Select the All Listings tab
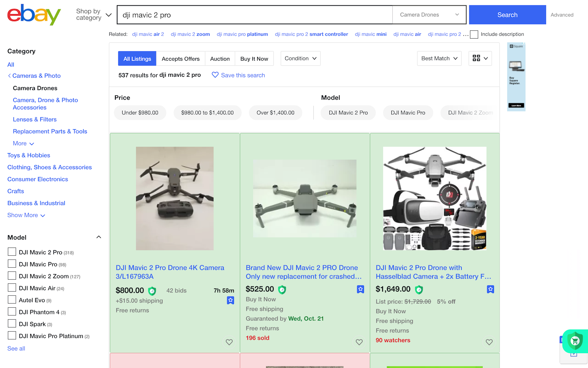The image size is (588, 368). click(137, 59)
